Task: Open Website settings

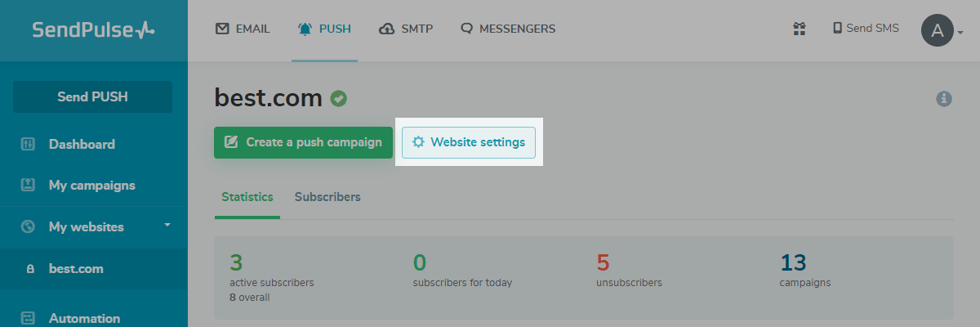Action: click(469, 142)
